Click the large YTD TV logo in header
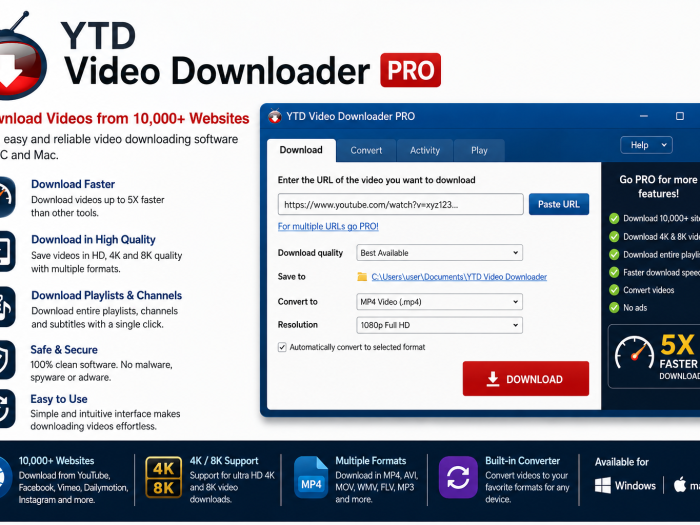 [22, 56]
